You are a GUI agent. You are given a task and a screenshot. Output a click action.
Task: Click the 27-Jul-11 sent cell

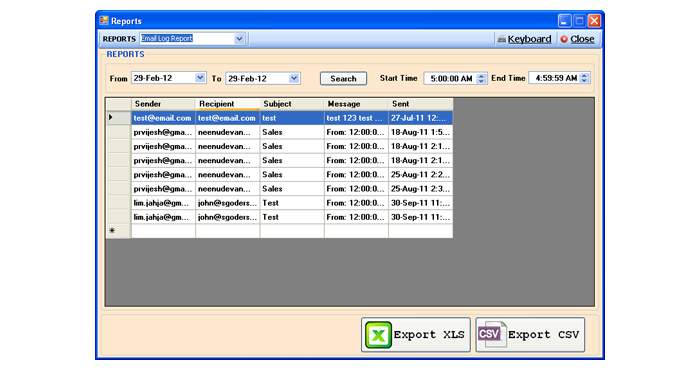(420, 118)
